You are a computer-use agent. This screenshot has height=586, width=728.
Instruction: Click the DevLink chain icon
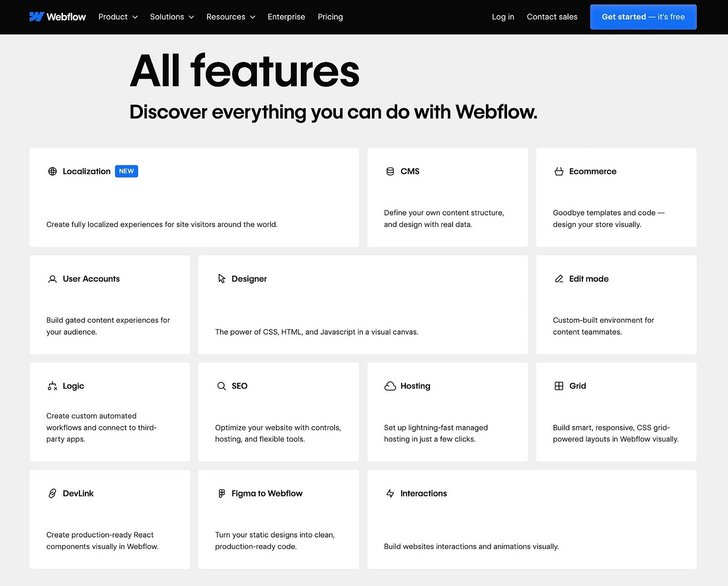pos(52,493)
